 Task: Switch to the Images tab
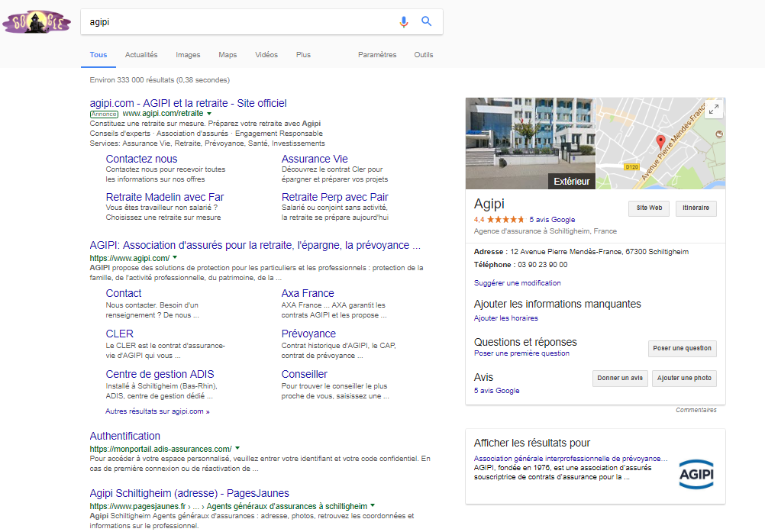click(188, 55)
